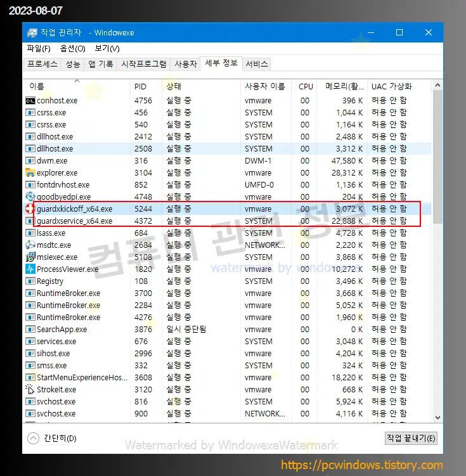Image resolution: width=466 pixels, height=476 pixels.
Task: Maximize the Task Manager window
Action: (x=399, y=32)
